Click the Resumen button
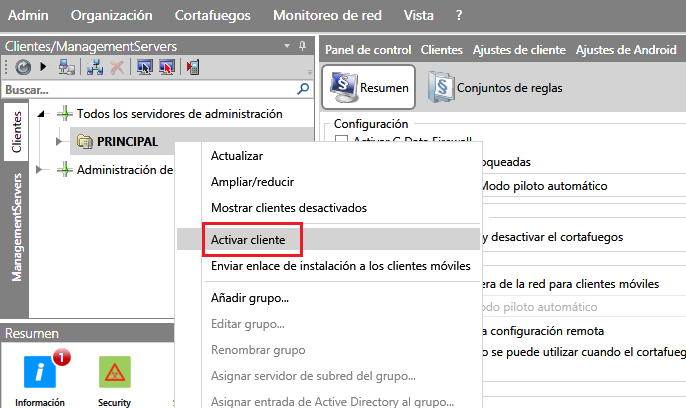 [372, 88]
